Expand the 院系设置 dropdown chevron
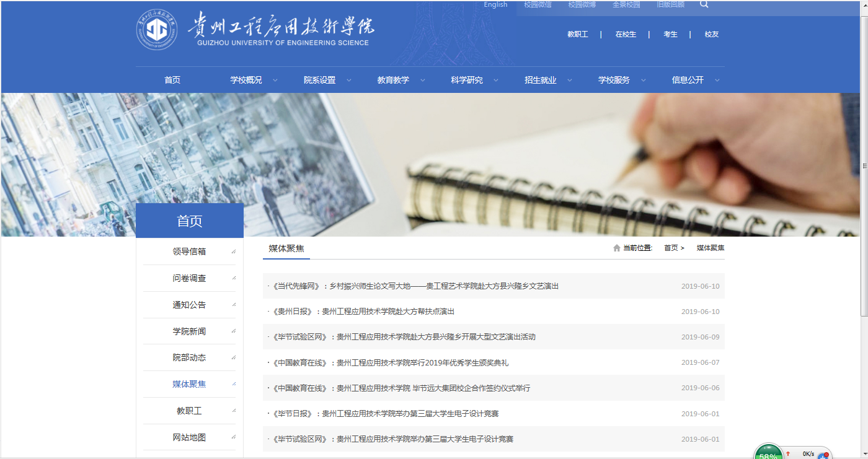This screenshot has width=868, height=459. (x=348, y=81)
